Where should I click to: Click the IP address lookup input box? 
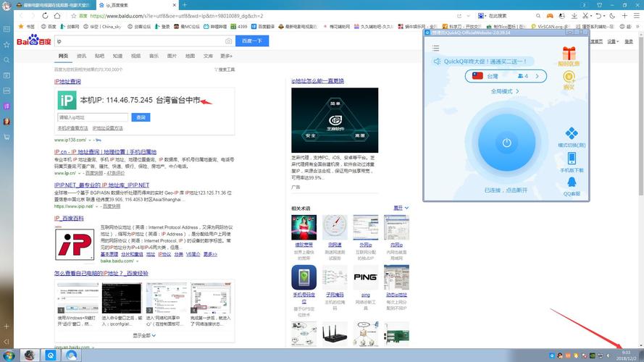click(x=93, y=117)
